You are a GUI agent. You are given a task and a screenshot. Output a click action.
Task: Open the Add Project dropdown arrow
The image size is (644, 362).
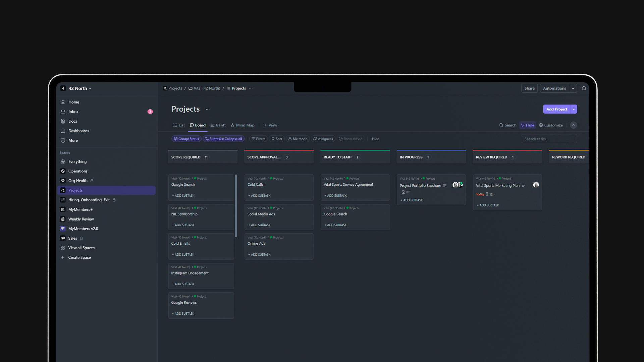click(x=574, y=109)
